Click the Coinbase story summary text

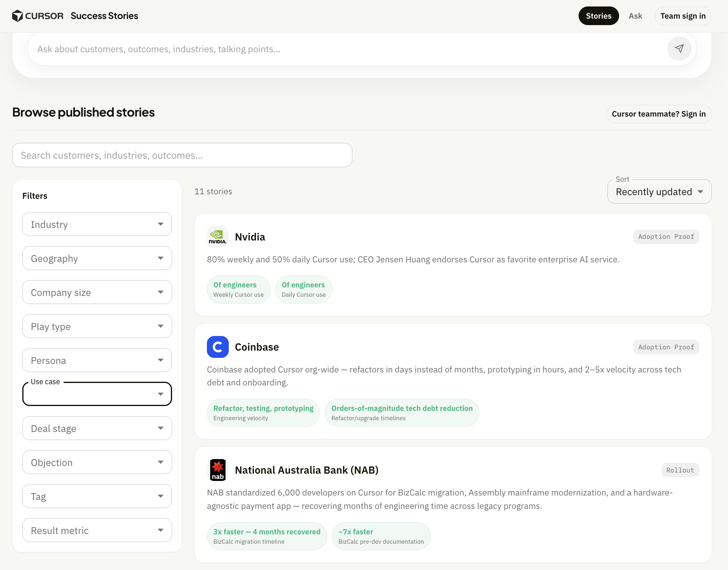click(x=444, y=376)
